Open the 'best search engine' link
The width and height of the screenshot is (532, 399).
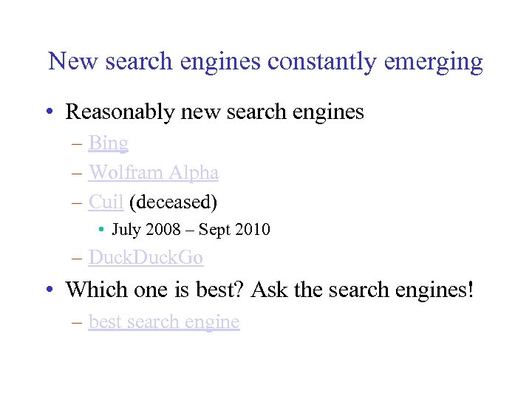(163, 321)
